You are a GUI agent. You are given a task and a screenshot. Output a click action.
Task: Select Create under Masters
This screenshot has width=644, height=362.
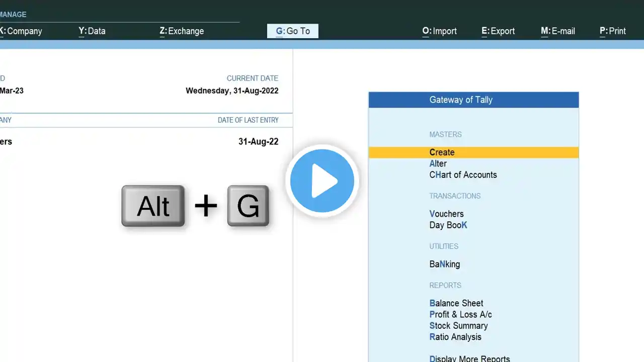[473, 152]
